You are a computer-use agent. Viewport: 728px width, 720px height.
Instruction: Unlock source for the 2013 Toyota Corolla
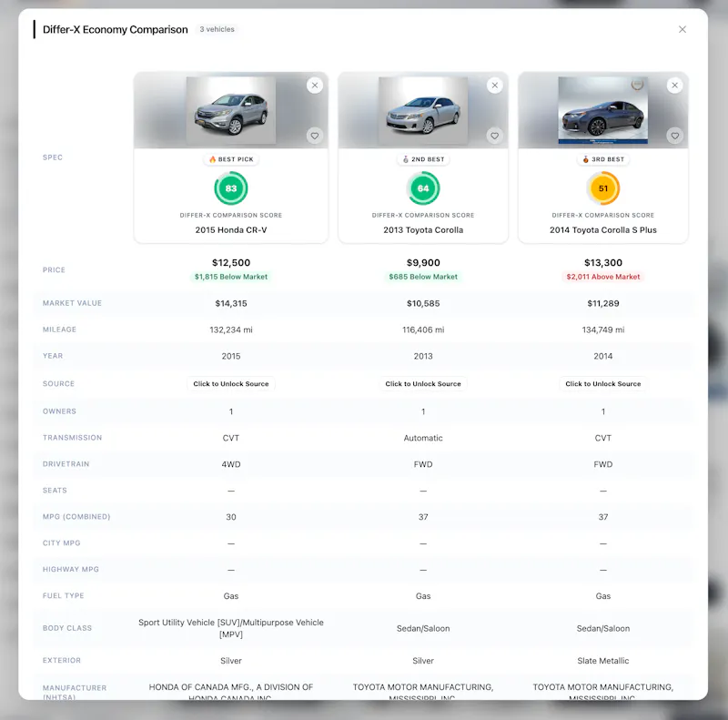click(x=423, y=384)
